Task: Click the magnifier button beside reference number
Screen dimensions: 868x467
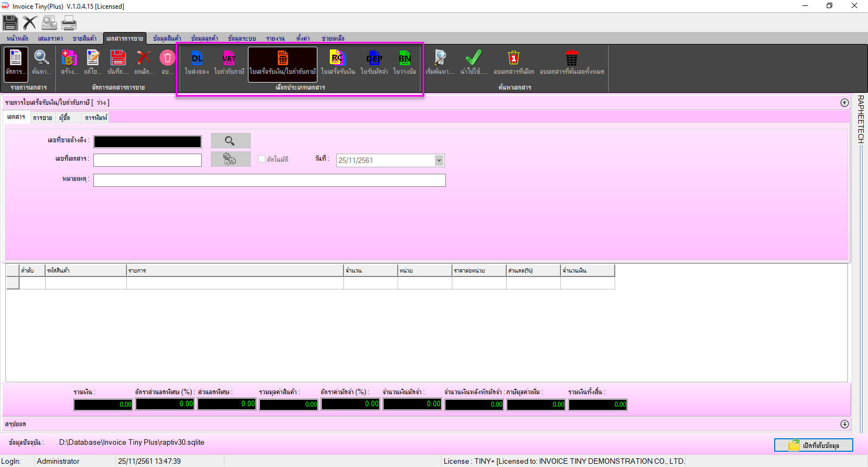Action: [231, 141]
